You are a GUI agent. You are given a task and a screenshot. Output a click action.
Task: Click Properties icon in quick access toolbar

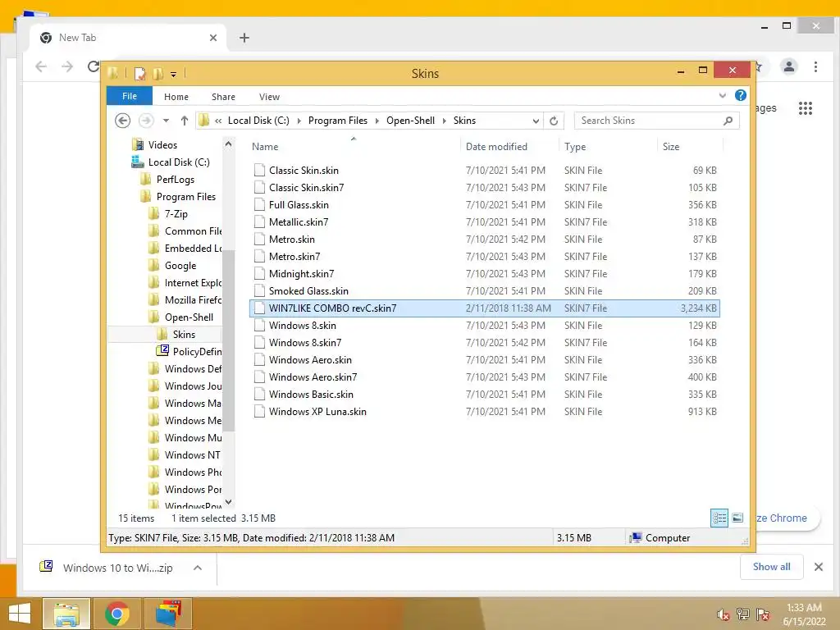139,73
